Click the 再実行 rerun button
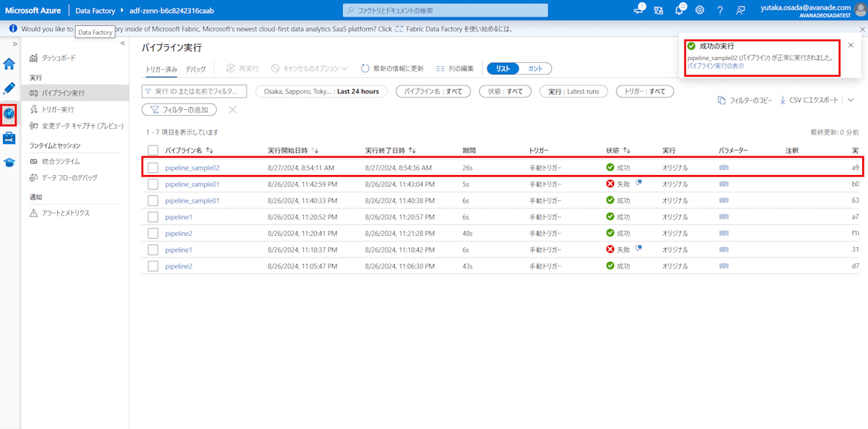 (x=242, y=68)
